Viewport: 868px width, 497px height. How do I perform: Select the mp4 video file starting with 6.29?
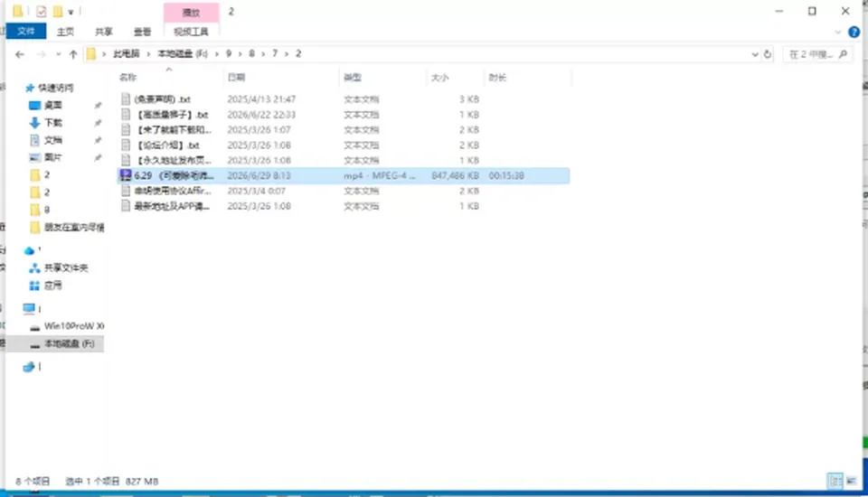tap(344, 175)
